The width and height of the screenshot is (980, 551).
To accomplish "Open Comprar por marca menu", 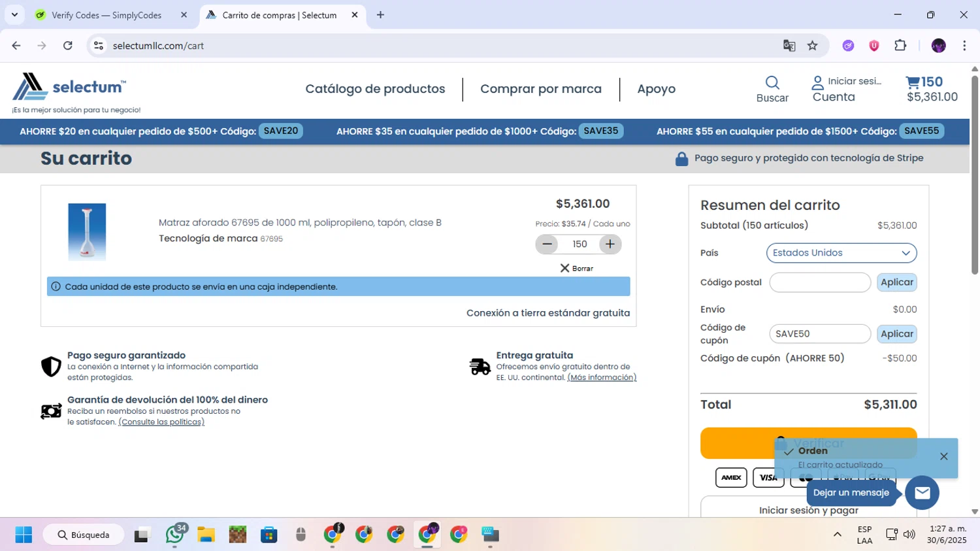I will point(541,89).
